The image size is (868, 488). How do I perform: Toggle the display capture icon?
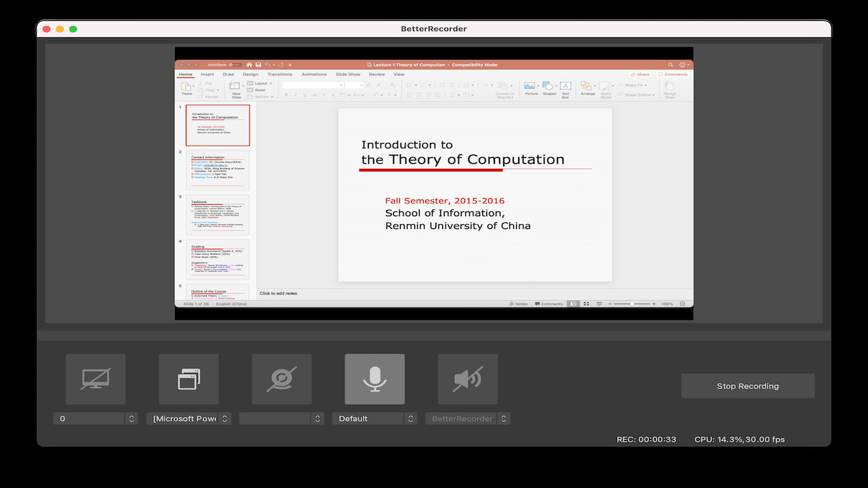point(95,379)
